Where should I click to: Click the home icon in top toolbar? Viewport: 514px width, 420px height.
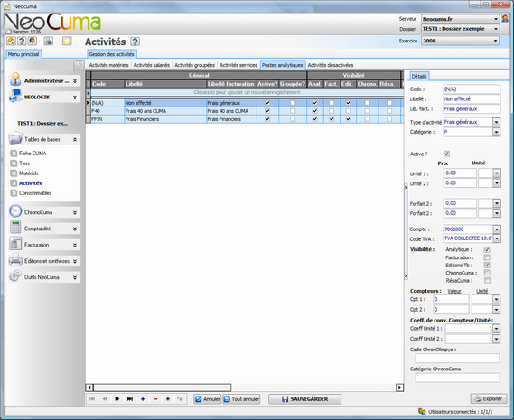point(11,41)
